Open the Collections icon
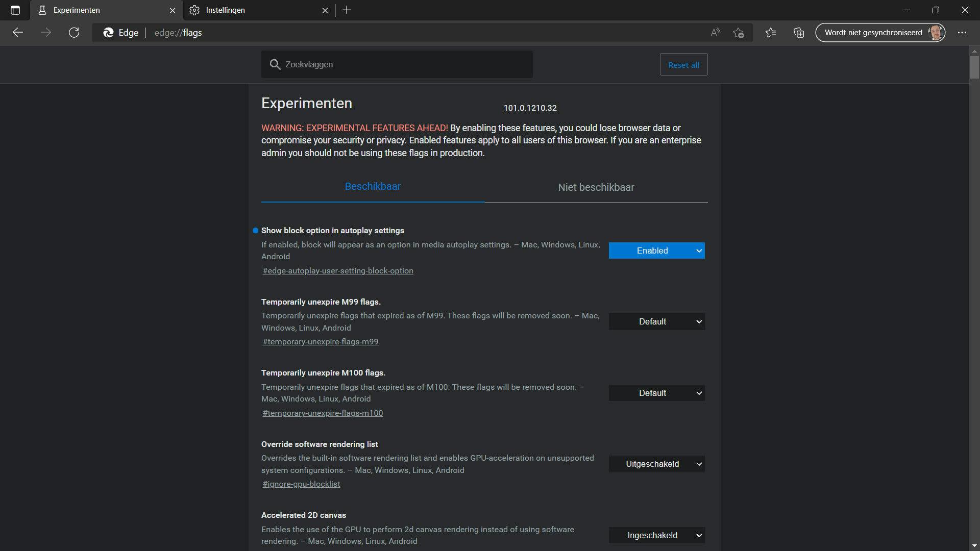980x551 pixels. [x=799, y=33]
